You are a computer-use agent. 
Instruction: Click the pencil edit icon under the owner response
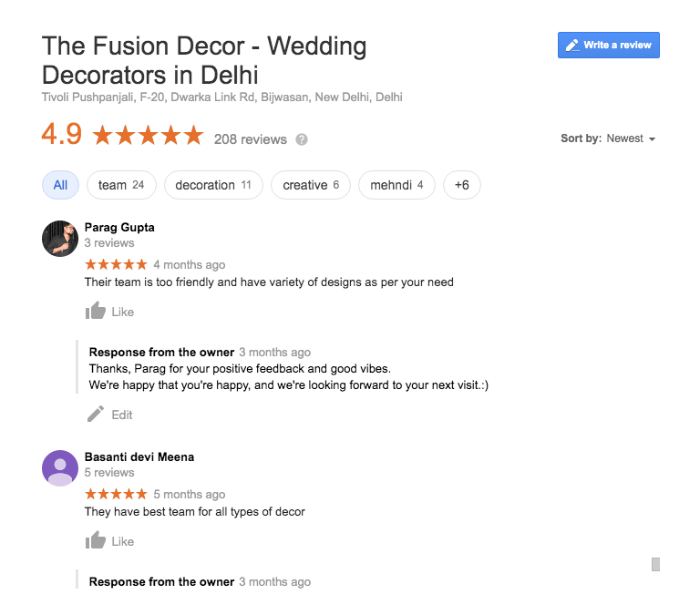pos(96,415)
